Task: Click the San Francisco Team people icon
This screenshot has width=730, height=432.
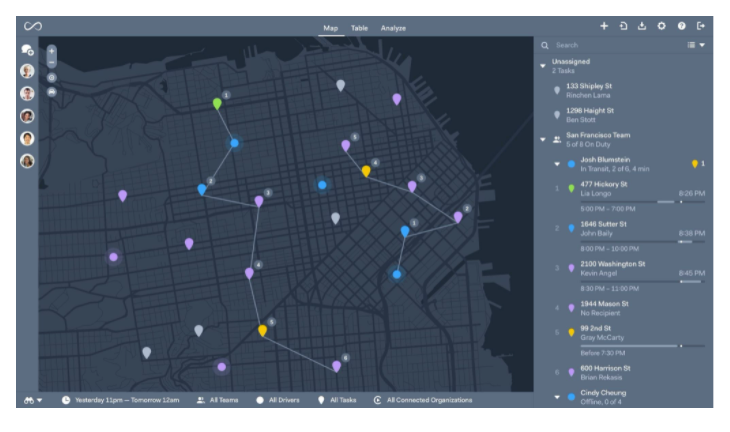Action: pos(557,139)
